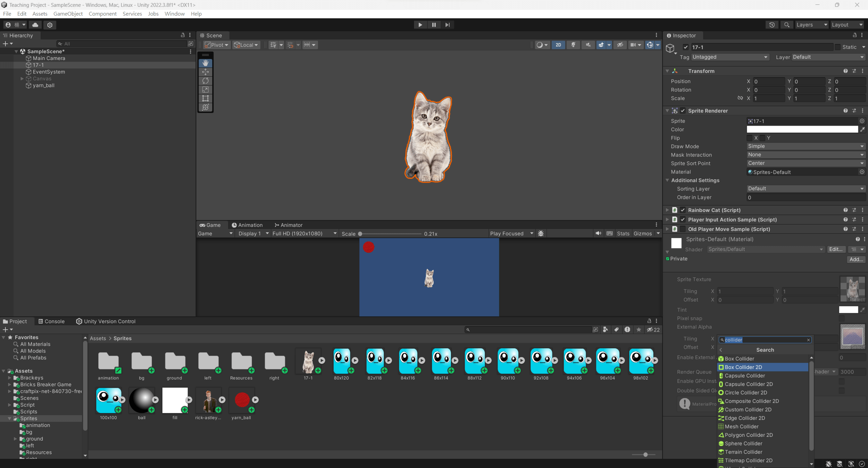Select the Rect tool in Scene toolbar

(206, 99)
